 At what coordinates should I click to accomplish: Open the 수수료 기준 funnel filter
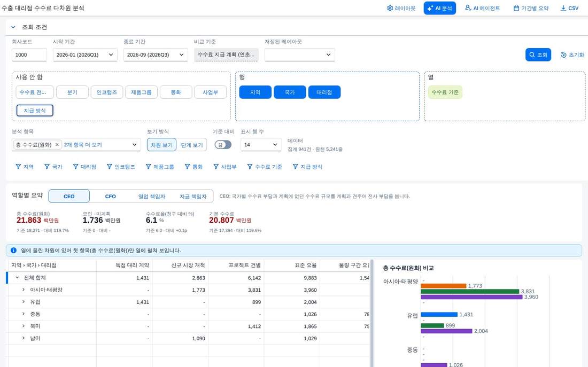click(264, 167)
